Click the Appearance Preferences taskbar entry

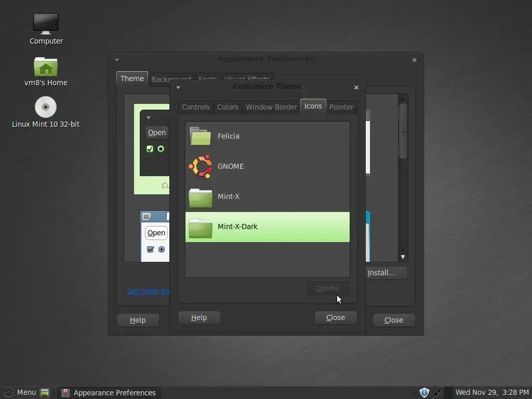[x=109, y=393]
